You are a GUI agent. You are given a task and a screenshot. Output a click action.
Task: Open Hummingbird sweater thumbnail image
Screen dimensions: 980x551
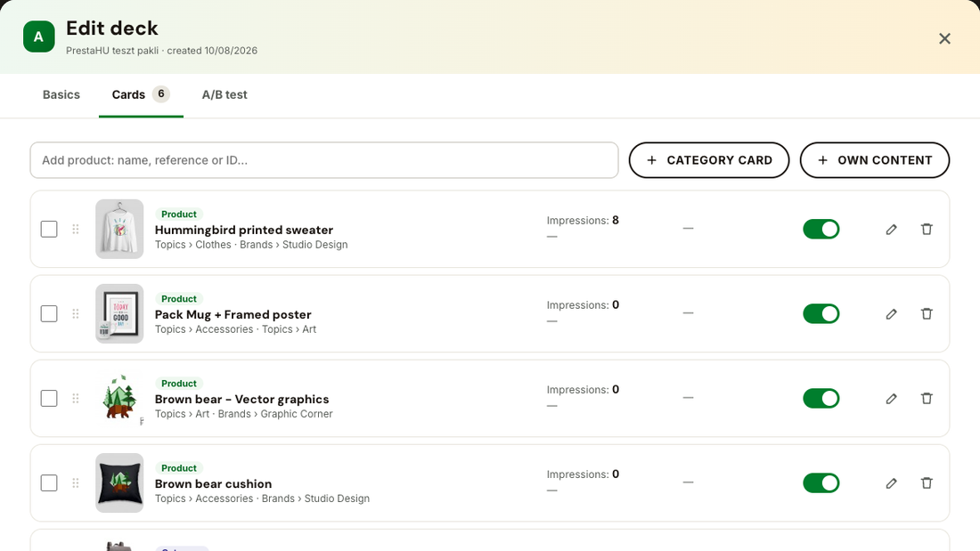119,230
